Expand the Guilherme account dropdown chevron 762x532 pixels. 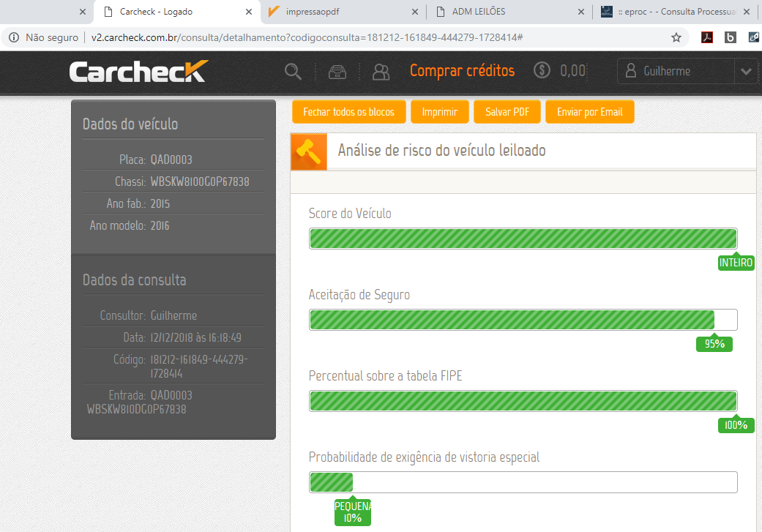point(747,72)
